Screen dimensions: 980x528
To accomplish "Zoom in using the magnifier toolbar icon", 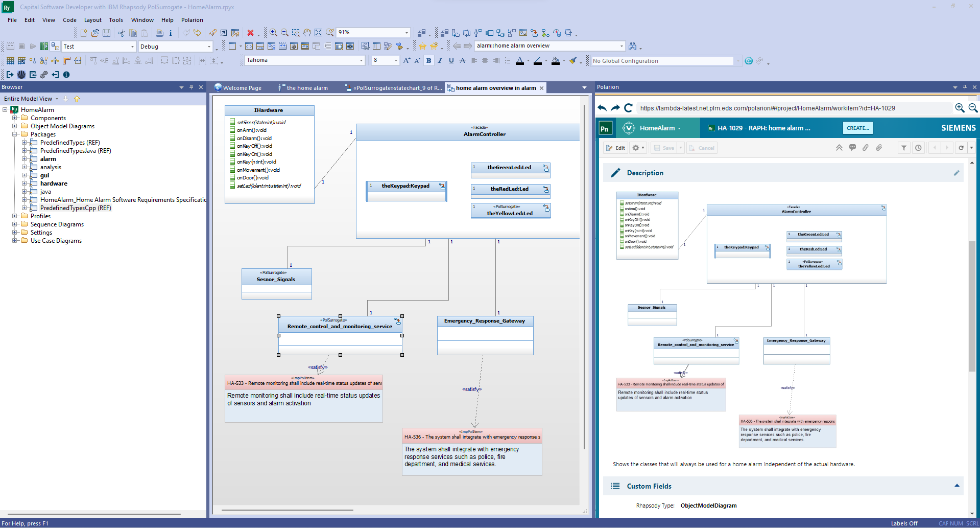I will [273, 32].
